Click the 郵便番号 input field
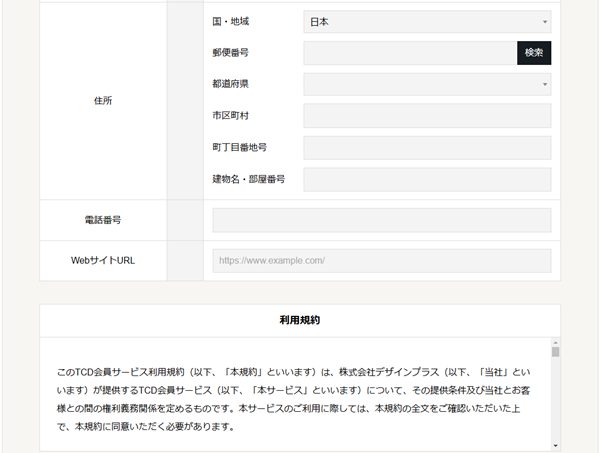This screenshot has height=453, width=600. 410,53
